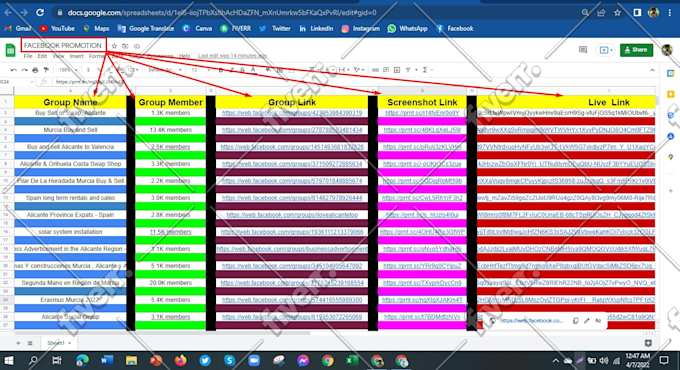Viewport: 680px width, 370px height.
Task: Click the move to folder icon
Action: pyautogui.click(x=125, y=46)
